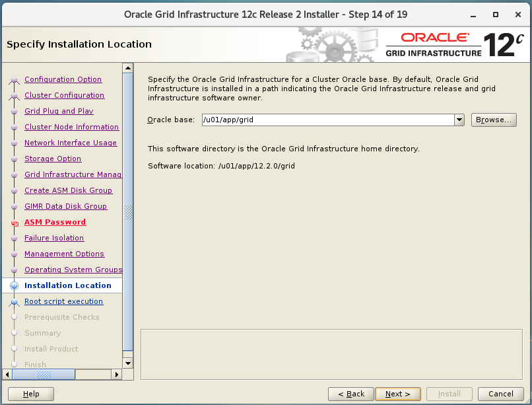
Task: Maximize the installer window
Action: click(495, 15)
